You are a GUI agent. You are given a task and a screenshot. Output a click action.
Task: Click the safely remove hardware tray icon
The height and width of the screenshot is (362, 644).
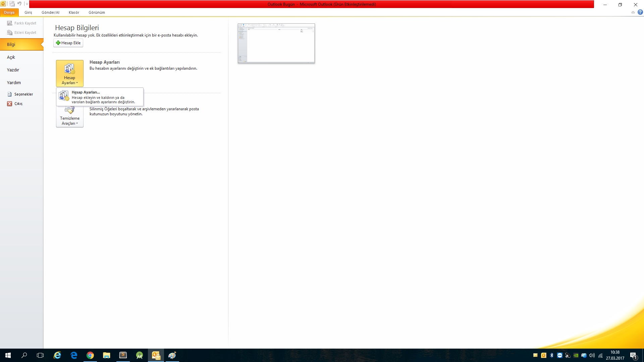point(584,355)
